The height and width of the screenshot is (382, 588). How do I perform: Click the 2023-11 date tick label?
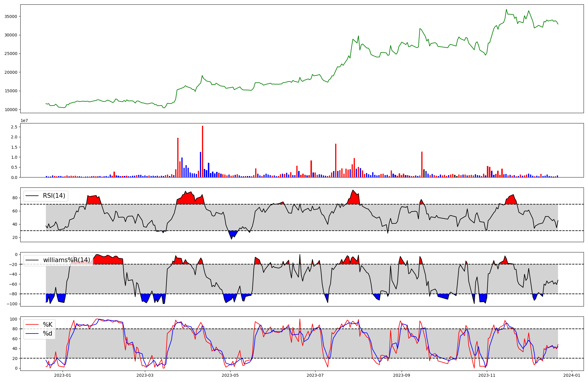pyautogui.click(x=487, y=375)
